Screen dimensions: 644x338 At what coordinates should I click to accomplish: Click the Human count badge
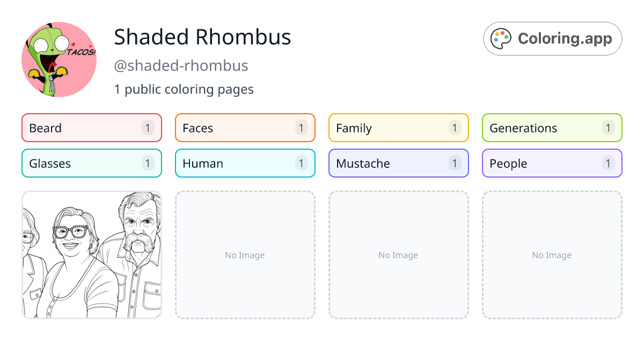pos(301,163)
